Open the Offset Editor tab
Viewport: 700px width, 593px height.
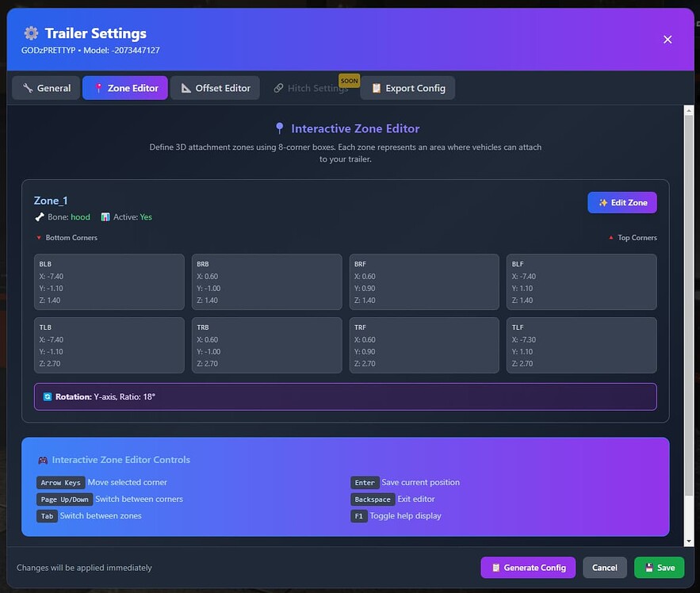(215, 88)
